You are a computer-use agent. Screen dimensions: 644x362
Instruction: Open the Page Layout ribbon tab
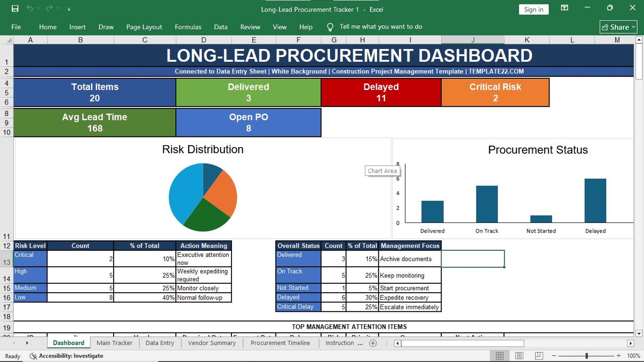click(x=144, y=27)
